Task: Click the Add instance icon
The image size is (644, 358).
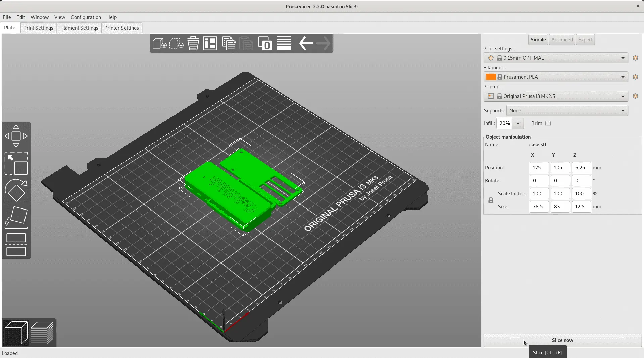Action: [265, 43]
